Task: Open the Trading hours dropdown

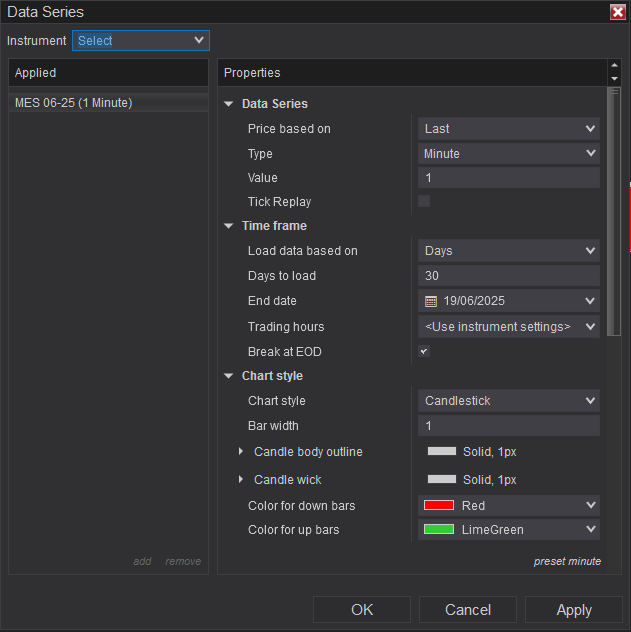Action: point(509,326)
